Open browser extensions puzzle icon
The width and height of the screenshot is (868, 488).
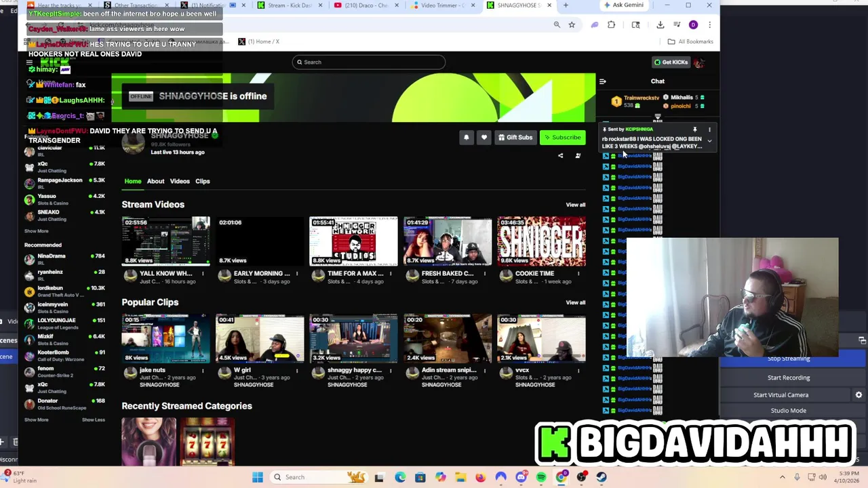(x=611, y=25)
